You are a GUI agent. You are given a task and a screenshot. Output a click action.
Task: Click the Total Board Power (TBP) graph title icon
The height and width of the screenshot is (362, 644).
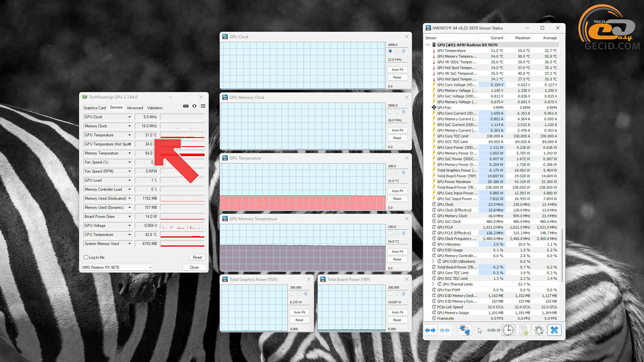point(323,279)
